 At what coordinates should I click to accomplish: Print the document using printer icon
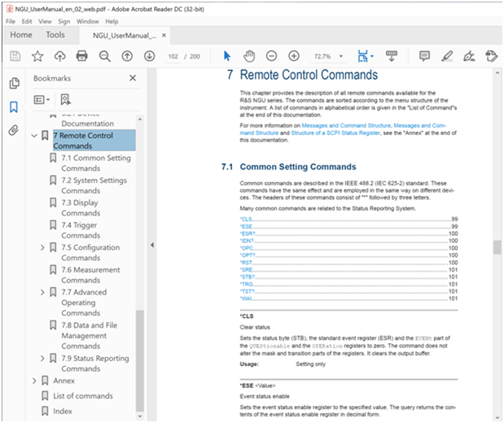click(81, 56)
